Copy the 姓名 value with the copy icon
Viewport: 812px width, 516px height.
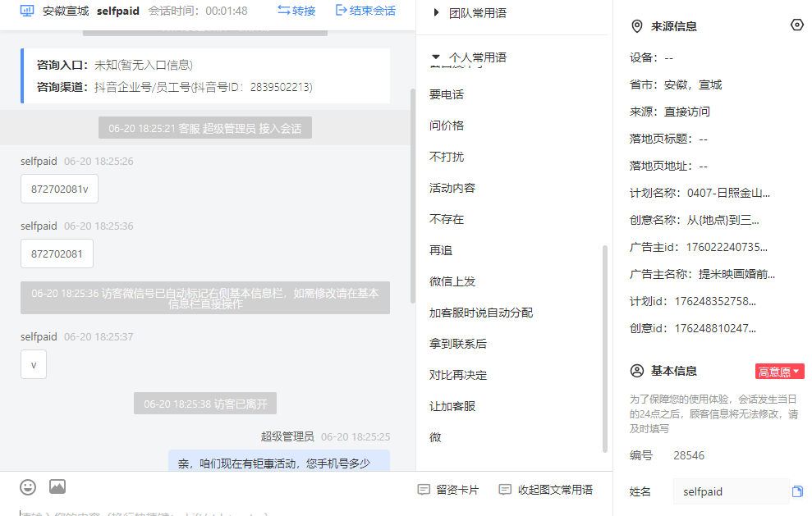pos(797,491)
